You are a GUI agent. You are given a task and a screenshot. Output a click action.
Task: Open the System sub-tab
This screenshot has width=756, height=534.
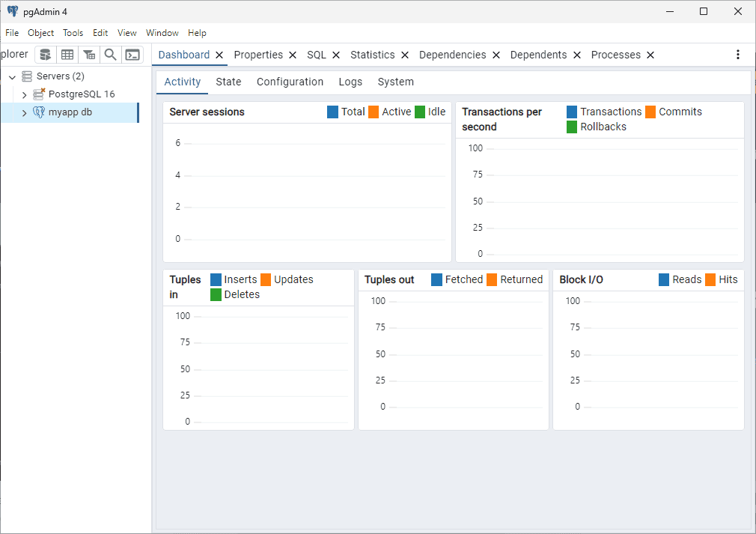[395, 82]
